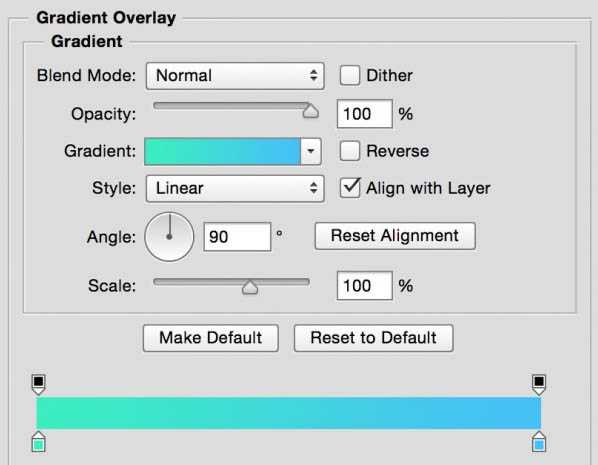Click the gradient preview swatch
598x465 pixels.
point(222,151)
